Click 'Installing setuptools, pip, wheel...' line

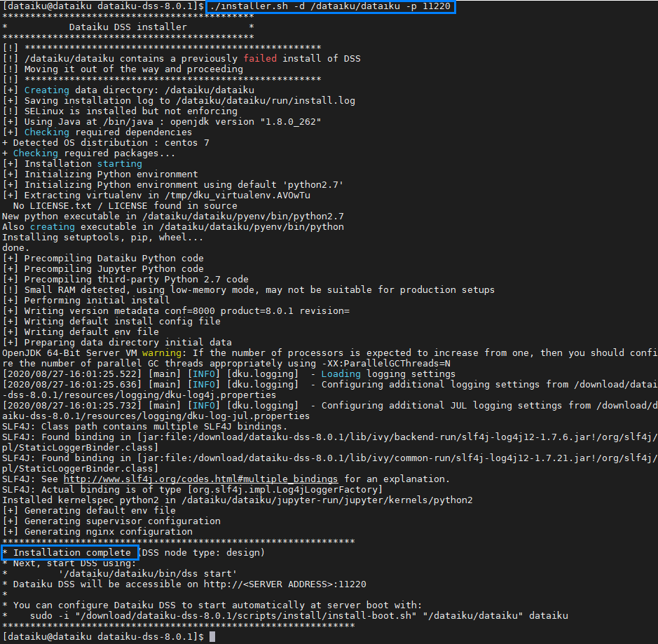[103, 237]
